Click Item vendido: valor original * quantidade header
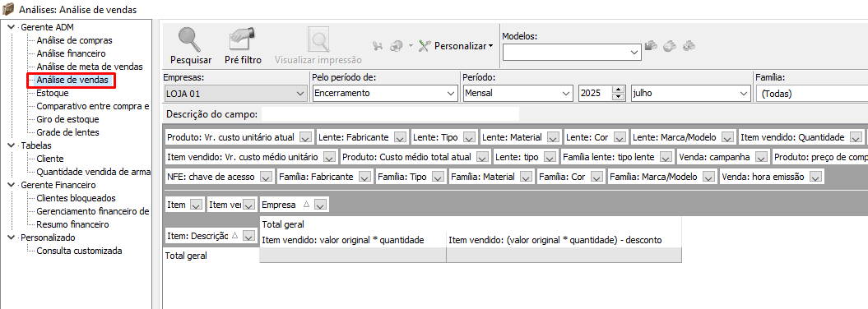 coord(353,240)
